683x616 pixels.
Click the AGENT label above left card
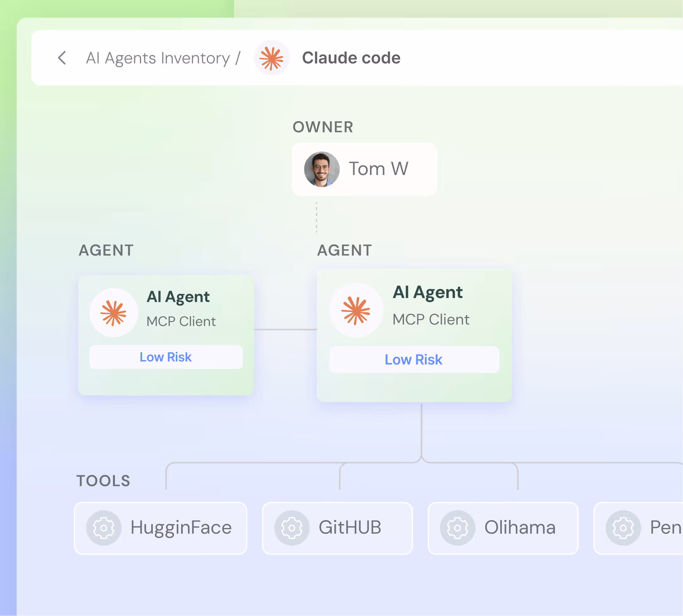(106, 251)
